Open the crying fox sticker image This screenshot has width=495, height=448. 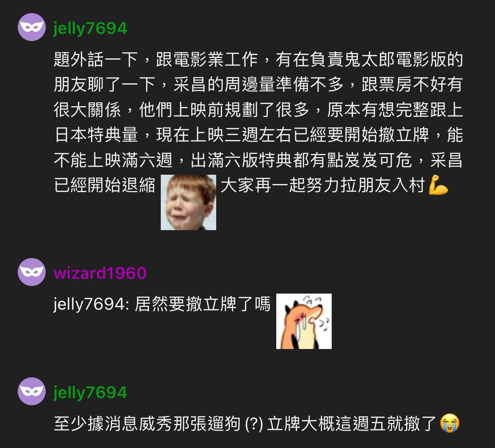pyautogui.click(x=304, y=322)
